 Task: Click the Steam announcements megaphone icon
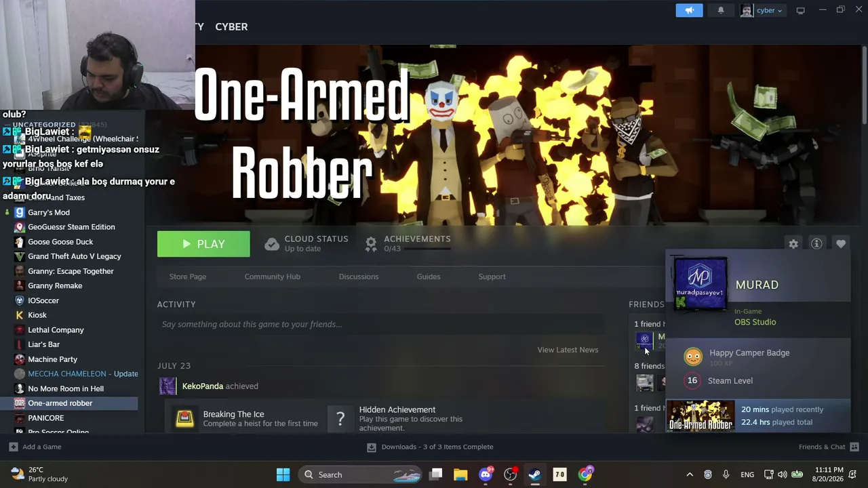(x=689, y=10)
